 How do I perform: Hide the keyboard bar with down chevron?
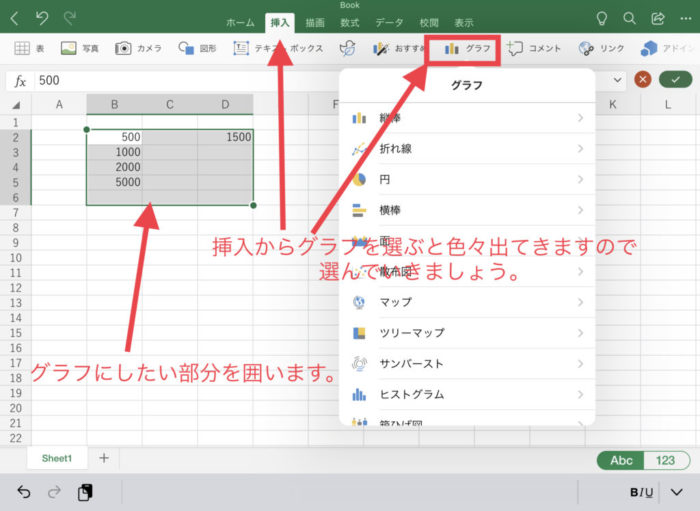pyautogui.click(x=677, y=492)
